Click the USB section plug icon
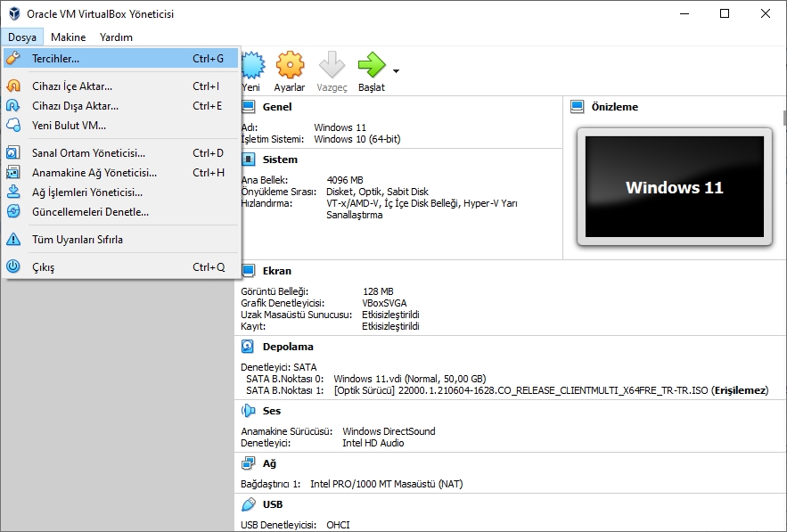The height and width of the screenshot is (532, 787). (x=248, y=503)
